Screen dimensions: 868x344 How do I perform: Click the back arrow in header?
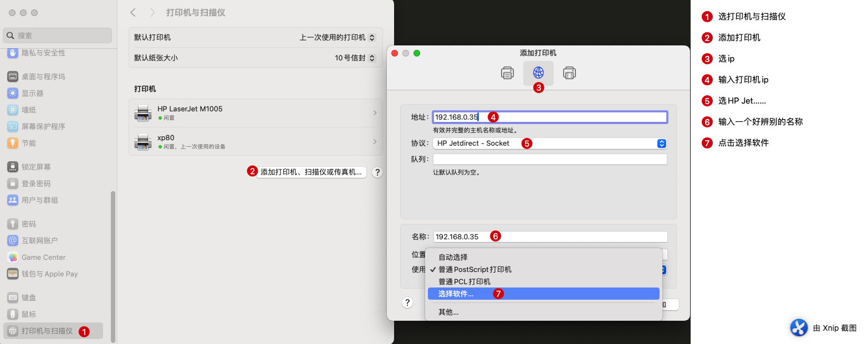point(133,12)
